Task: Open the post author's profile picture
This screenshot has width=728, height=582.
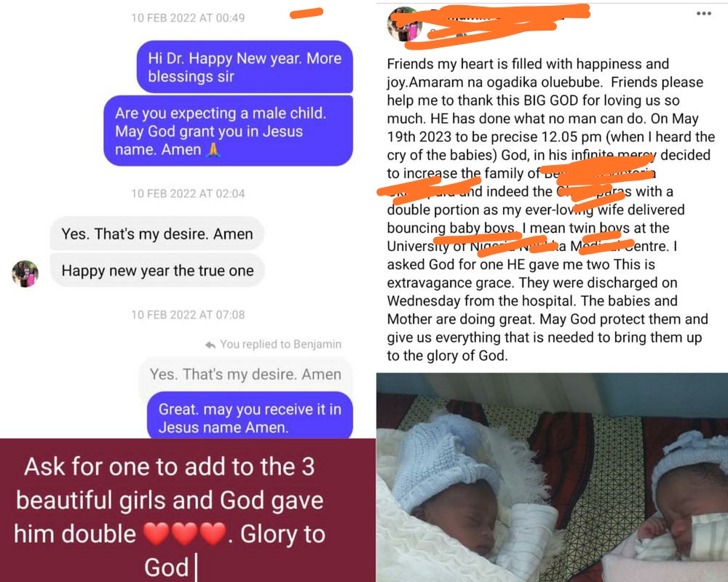Action: [x=404, y=24]
